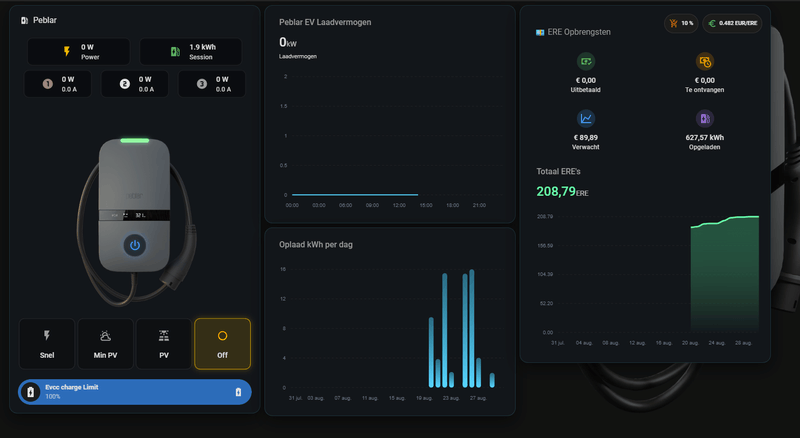
Task: Activate Min PV charging mode
Action: [x=106, y=344]
